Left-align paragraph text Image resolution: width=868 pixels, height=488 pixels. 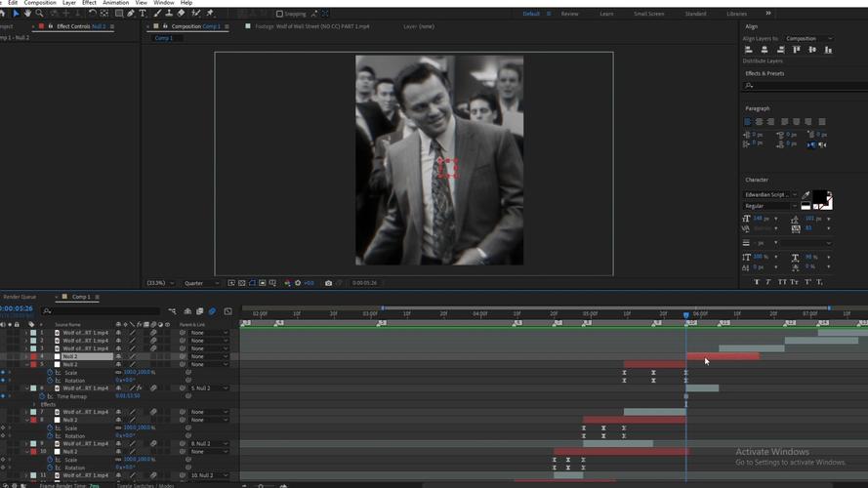(747, 122)
